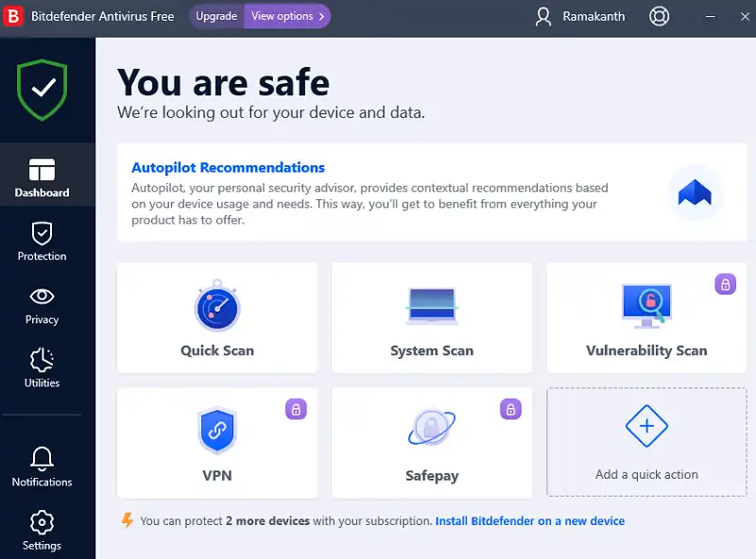Click the lock badge on Safepay tile

510,409
